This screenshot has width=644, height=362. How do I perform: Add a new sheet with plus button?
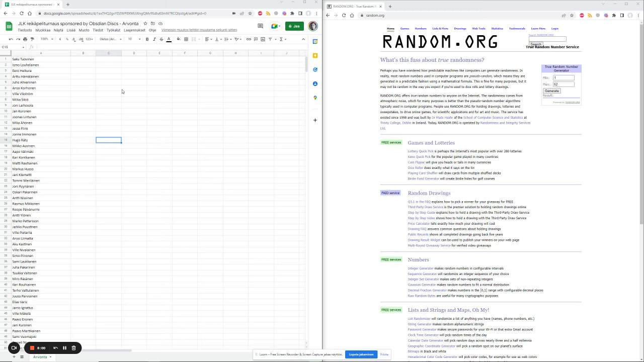(x=14, y=357)
